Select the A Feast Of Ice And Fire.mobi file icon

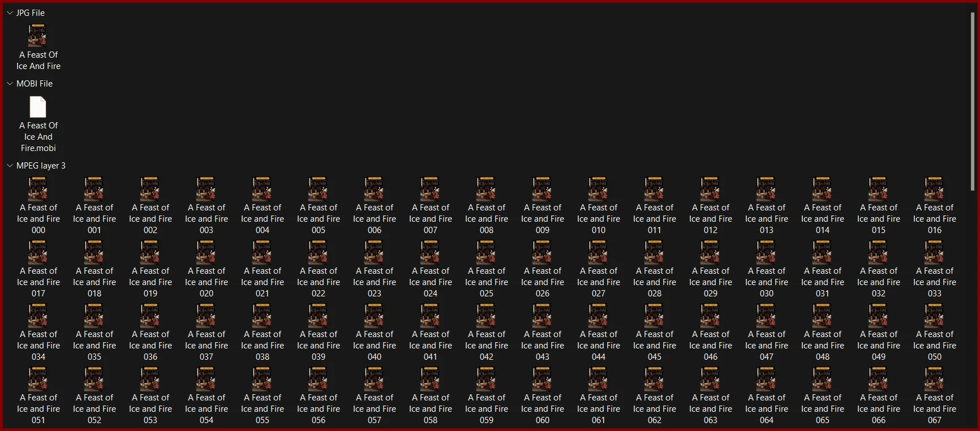coord(38,106)
